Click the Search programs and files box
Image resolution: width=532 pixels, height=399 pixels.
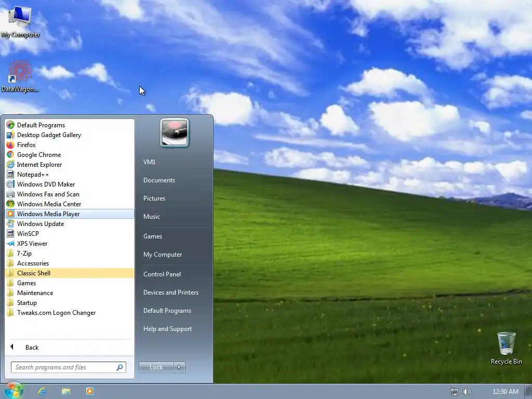69,367
